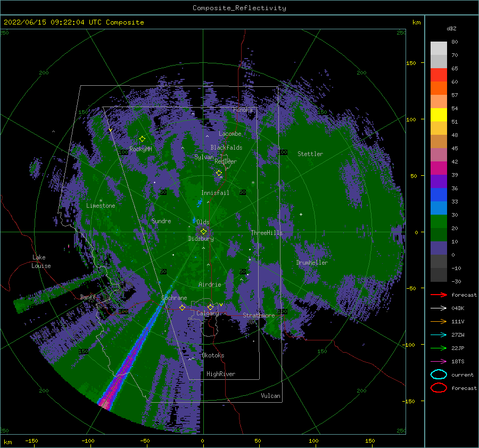This screenshot has height=448, width=479.
Task: Click the yellow diamond marker near RockyMH
Action: coord(142,139)
